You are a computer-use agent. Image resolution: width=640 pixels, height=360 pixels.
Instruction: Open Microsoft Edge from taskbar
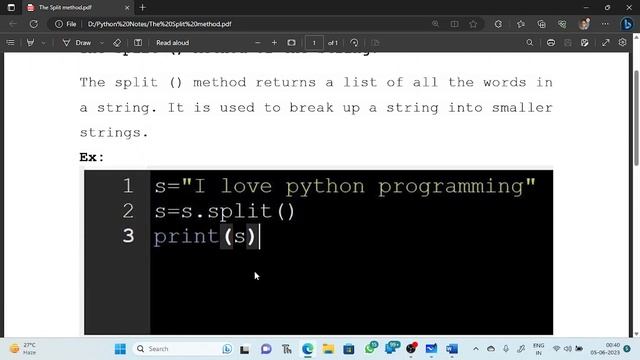pos(308,349)
